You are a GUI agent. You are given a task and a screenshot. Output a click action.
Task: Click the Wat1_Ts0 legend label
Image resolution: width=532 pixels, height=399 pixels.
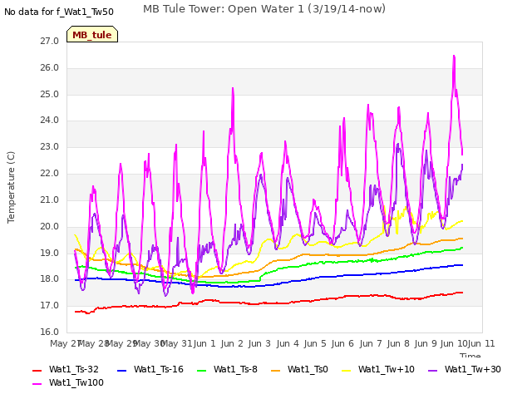click(x=308, y=369)
